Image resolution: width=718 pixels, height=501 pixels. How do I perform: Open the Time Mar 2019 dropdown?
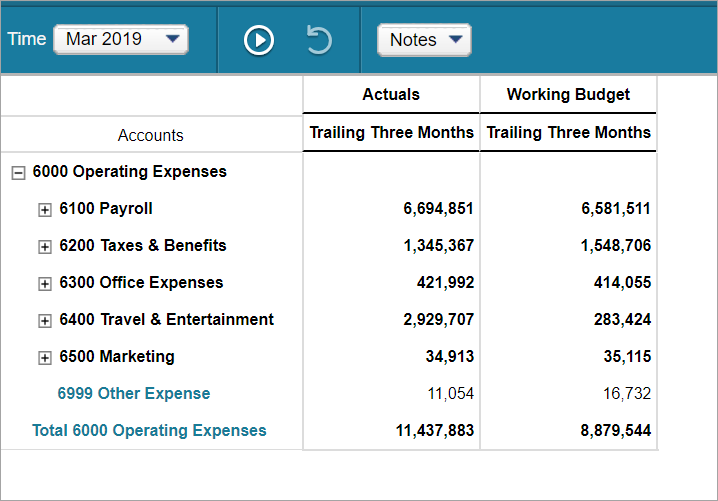coord(121,39)
